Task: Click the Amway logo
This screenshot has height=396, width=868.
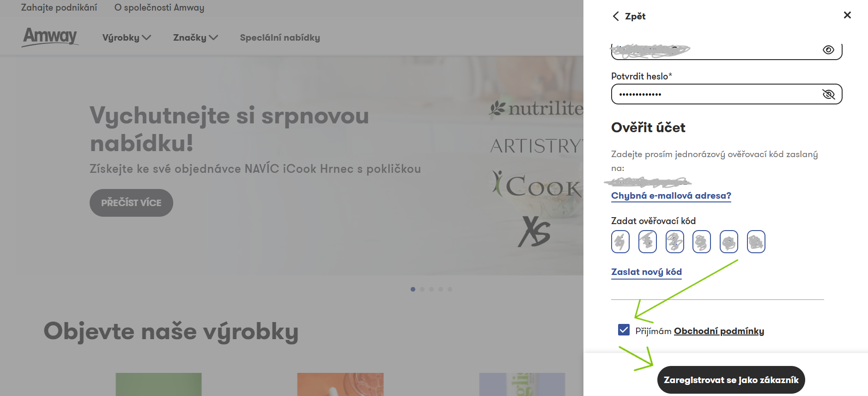Action: (50, 37)
